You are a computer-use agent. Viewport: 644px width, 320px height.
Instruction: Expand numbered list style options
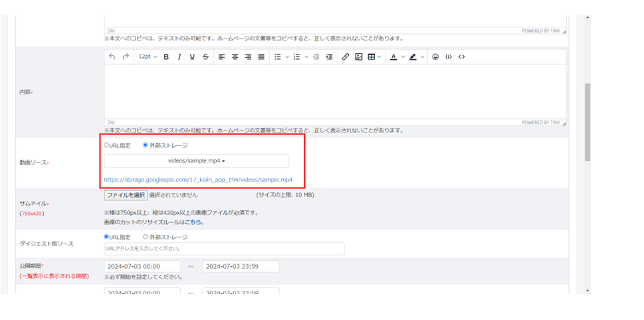[x=306, y=57]
